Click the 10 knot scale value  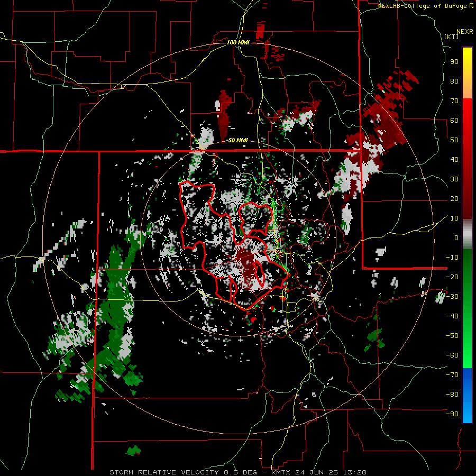click(x=454, y=218)
